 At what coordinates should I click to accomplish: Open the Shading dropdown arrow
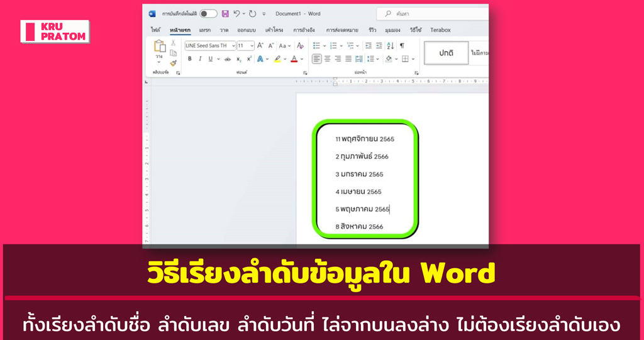(x=396, y=60)
